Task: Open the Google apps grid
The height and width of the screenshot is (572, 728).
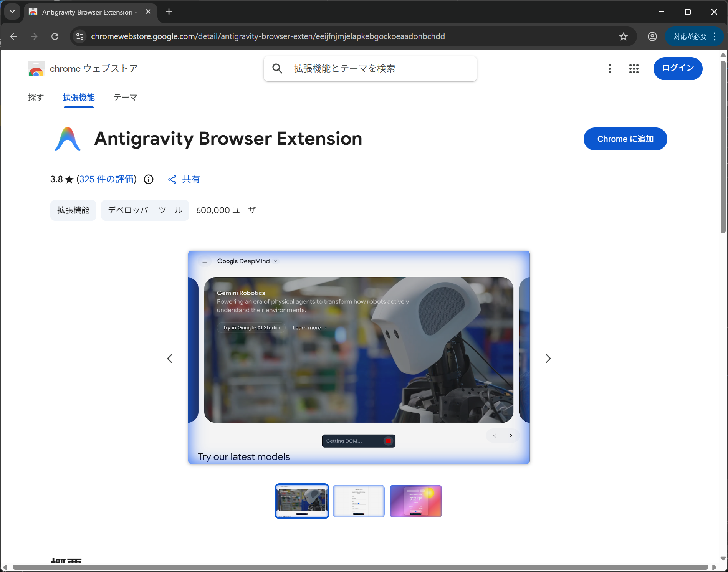Action: (x=634, y=69)
